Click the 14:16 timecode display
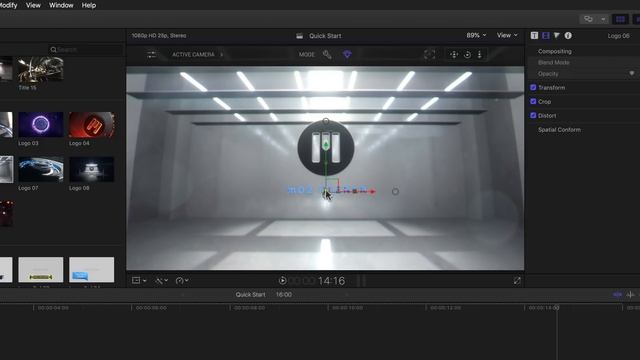Screen dimensions: 640x360 coord(331,281)
